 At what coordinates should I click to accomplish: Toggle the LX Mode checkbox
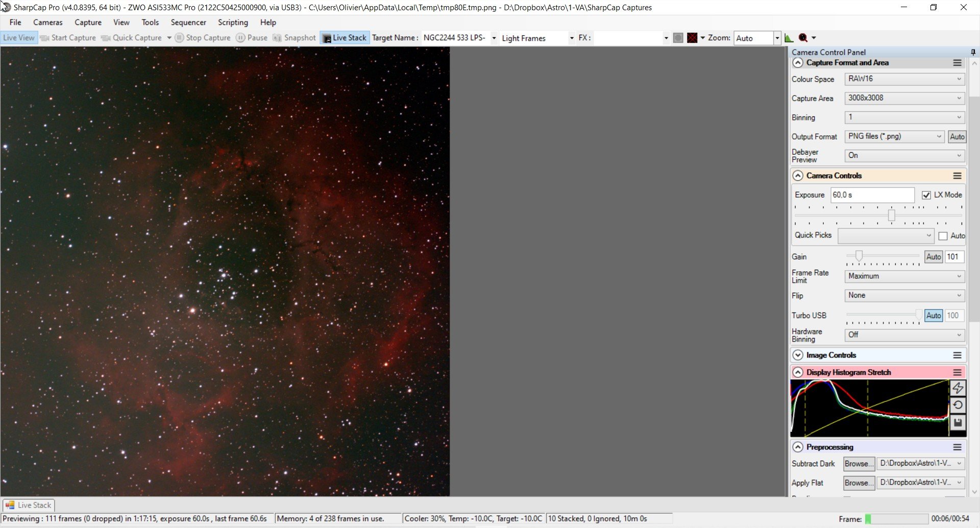(x=926, y=195)
